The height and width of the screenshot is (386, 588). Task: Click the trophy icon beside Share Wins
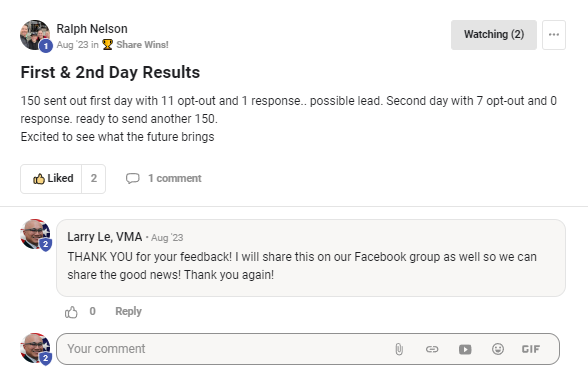[x=108, y=45]
